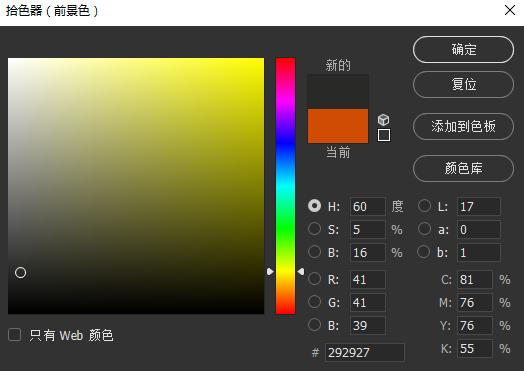The height and width of the screenshot is (371, 524).
Task: Click the G value field showing 41
Action: pyautogui.click(x=368, y=302)
